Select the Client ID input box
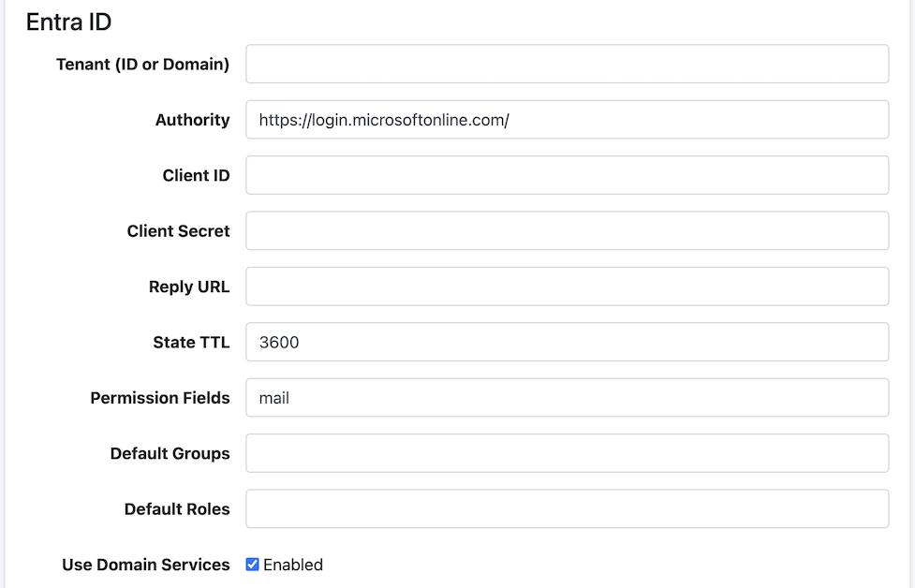This screenshot has height=588, width=915. [568, 175]
